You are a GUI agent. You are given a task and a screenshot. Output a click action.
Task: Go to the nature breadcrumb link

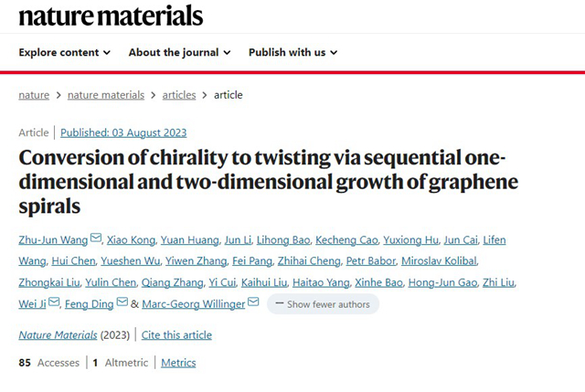(x=34, y=95)
